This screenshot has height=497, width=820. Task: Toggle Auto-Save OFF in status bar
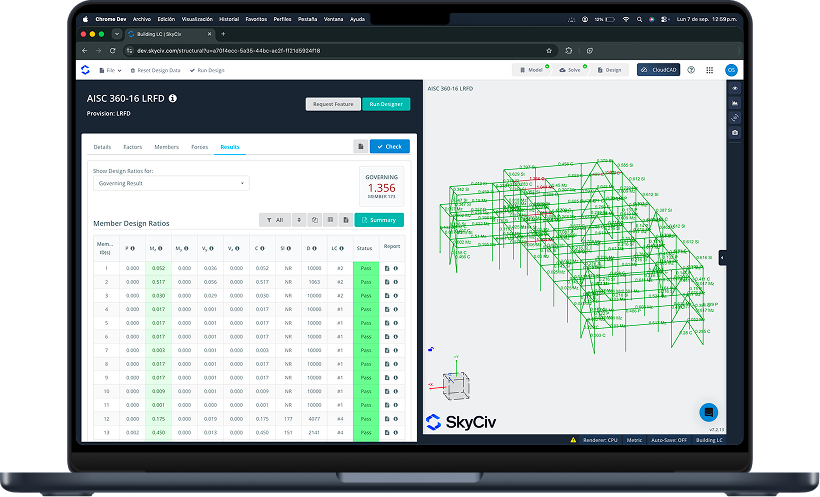click(669, 440)
